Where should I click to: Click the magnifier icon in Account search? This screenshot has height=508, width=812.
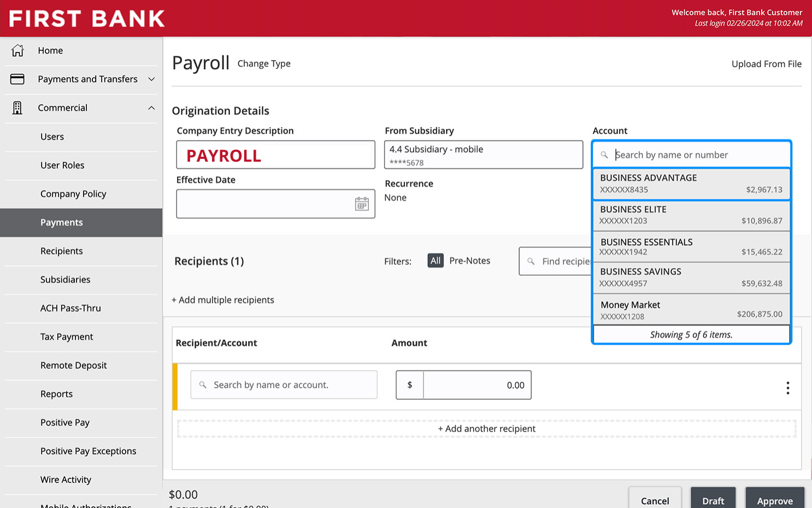[x=604, y=155]
